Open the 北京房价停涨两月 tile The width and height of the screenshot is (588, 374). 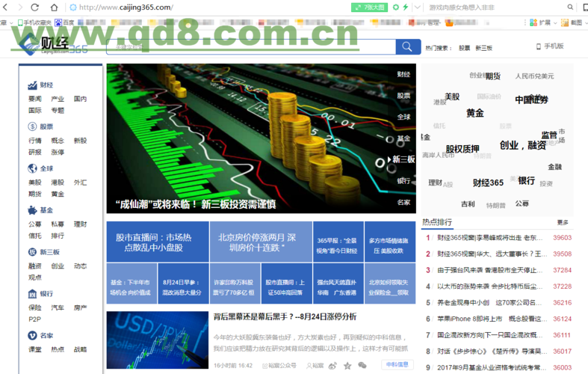(261, 242)
